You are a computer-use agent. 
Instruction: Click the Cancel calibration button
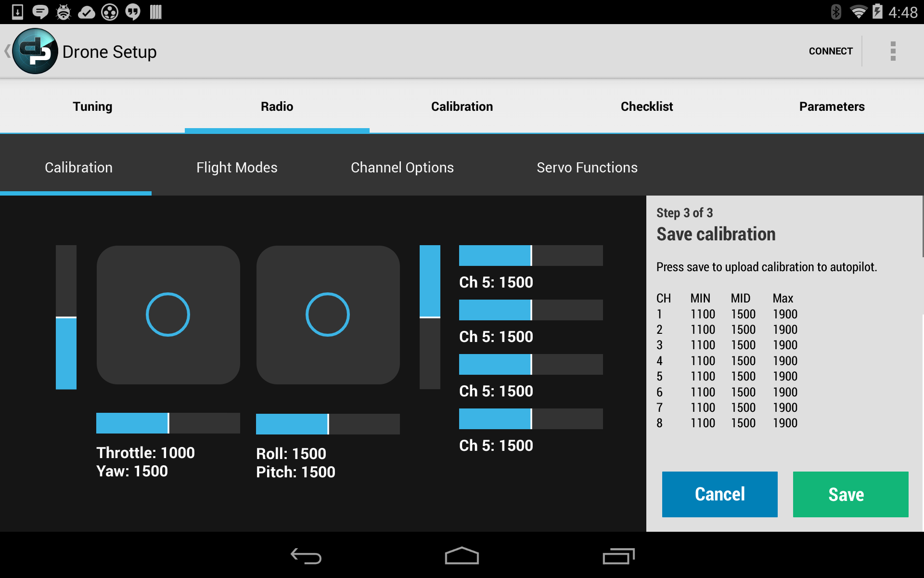(720, 493)
